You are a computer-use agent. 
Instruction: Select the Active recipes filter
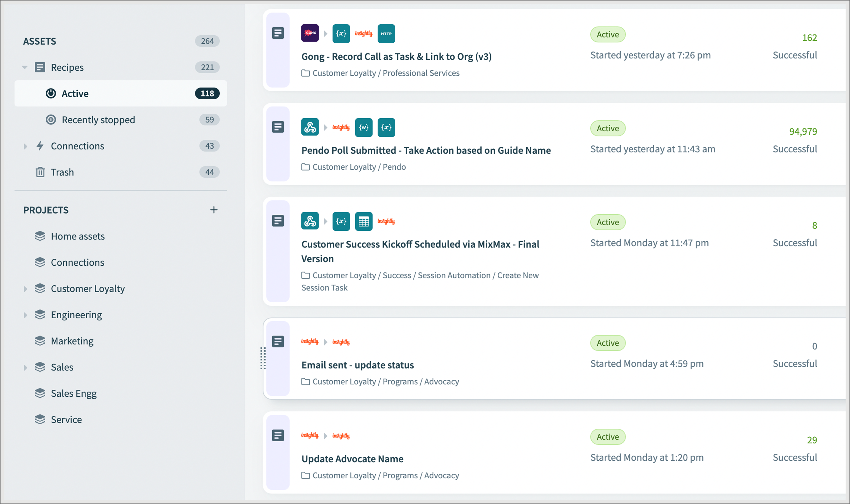(x=75, y=93)
